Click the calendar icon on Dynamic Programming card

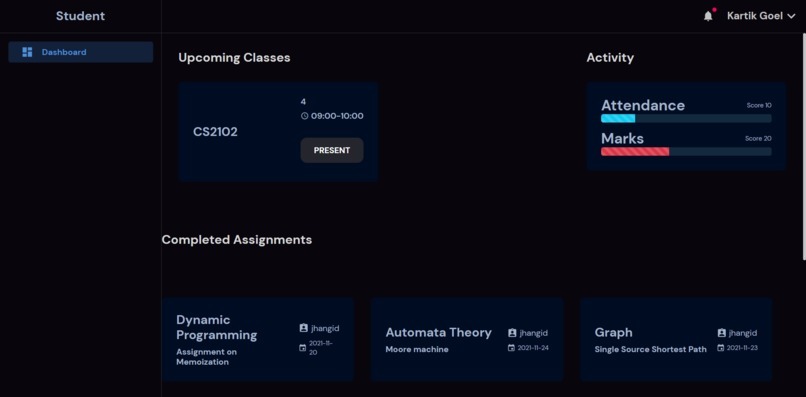(x=303, y=348)
